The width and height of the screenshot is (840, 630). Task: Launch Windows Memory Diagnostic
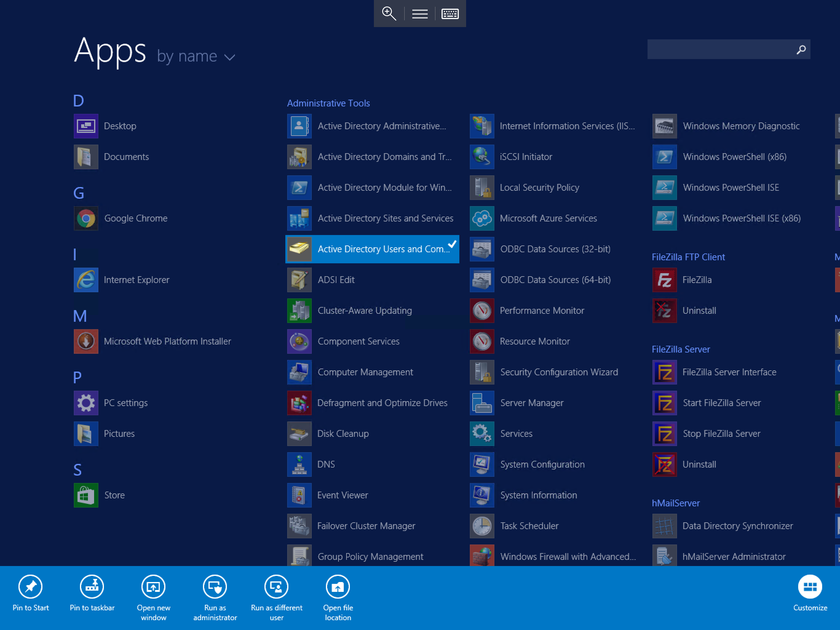[x=738, y=126]
